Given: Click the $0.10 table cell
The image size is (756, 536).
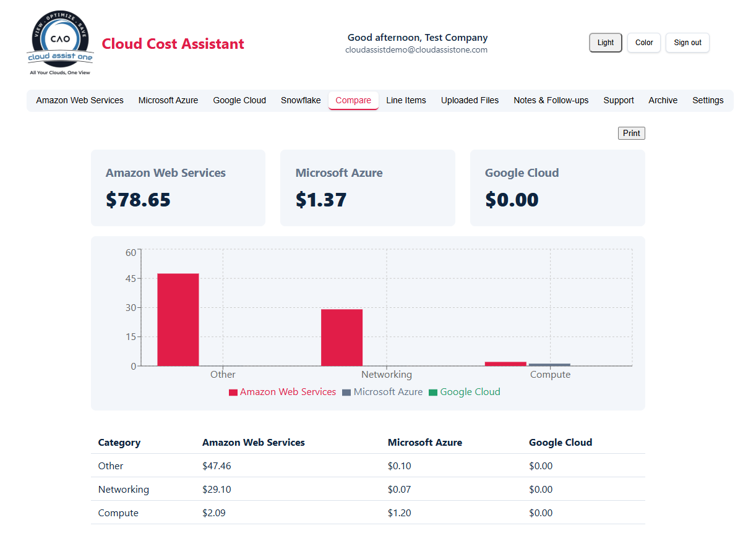Looking at the screenshot, I should [x=400, y=466].
